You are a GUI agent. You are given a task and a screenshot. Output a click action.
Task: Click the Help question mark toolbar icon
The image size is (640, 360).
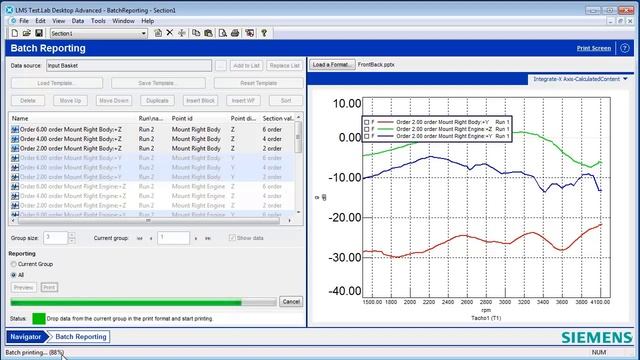[x=264, y=33]
